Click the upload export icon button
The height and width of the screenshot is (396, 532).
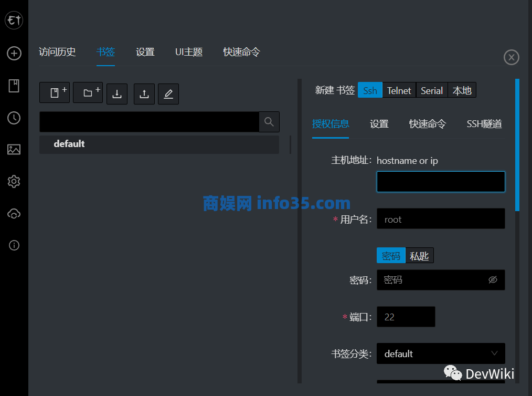(x=144, y=94)
